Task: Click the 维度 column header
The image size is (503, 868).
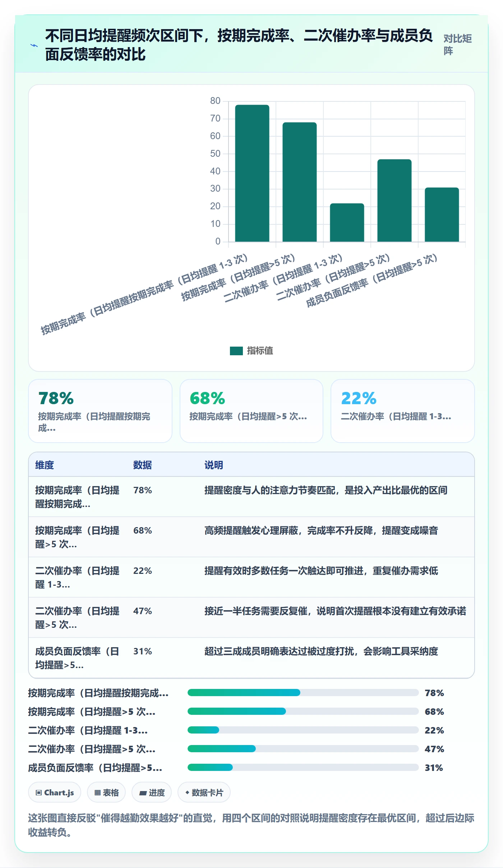Action: 45,465
